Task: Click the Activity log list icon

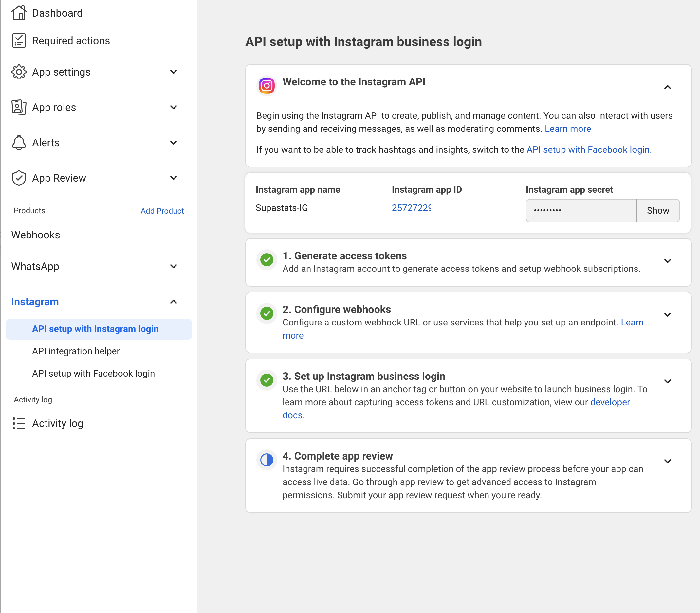Action: pos(19,424)
